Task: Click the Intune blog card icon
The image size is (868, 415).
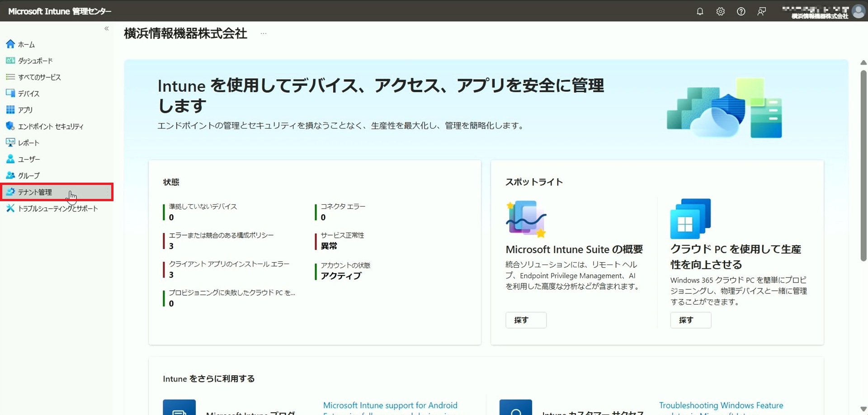Action: [179, 407]
